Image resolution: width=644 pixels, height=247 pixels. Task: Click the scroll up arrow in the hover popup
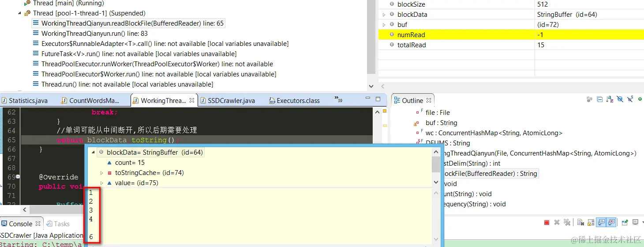[436, 152]
